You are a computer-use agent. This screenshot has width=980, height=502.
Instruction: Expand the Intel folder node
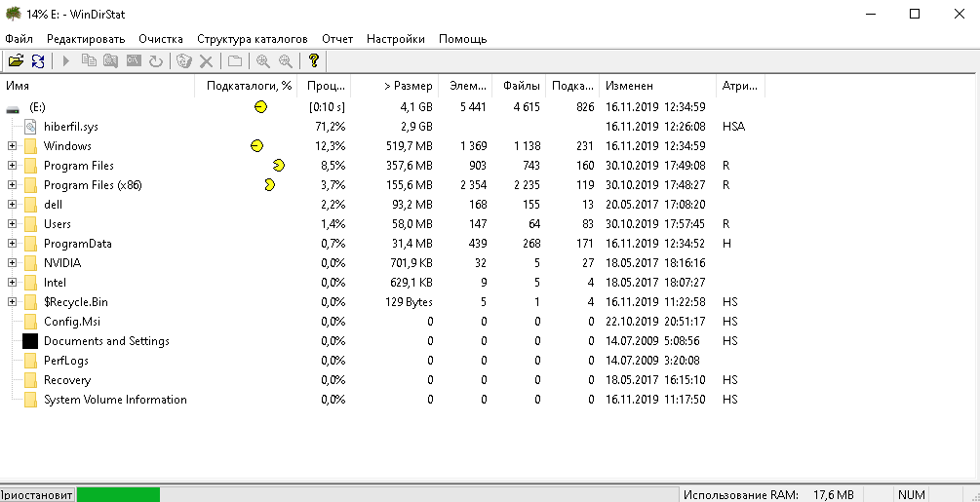coord(12,283)
